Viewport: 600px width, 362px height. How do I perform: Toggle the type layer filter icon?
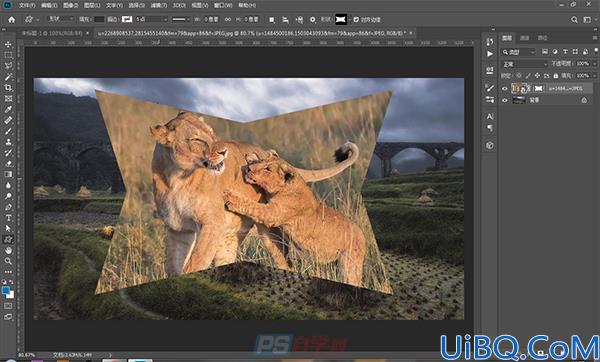pos(565,52)
